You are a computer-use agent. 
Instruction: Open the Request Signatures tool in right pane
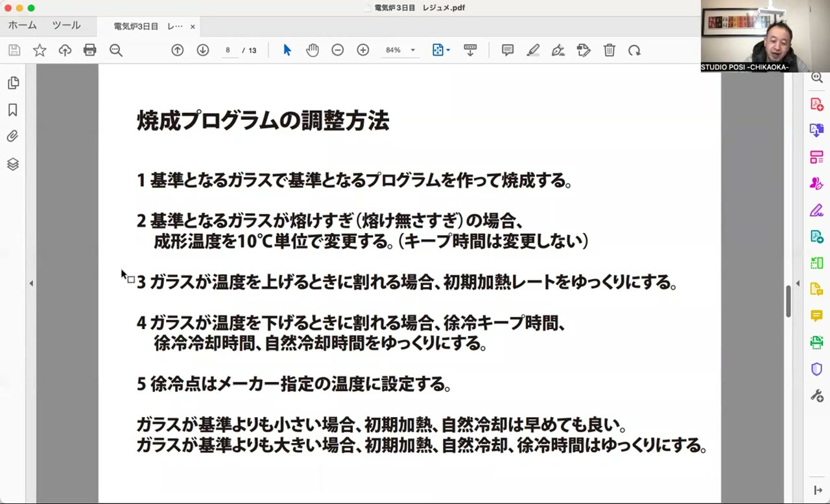pos(816,183)
